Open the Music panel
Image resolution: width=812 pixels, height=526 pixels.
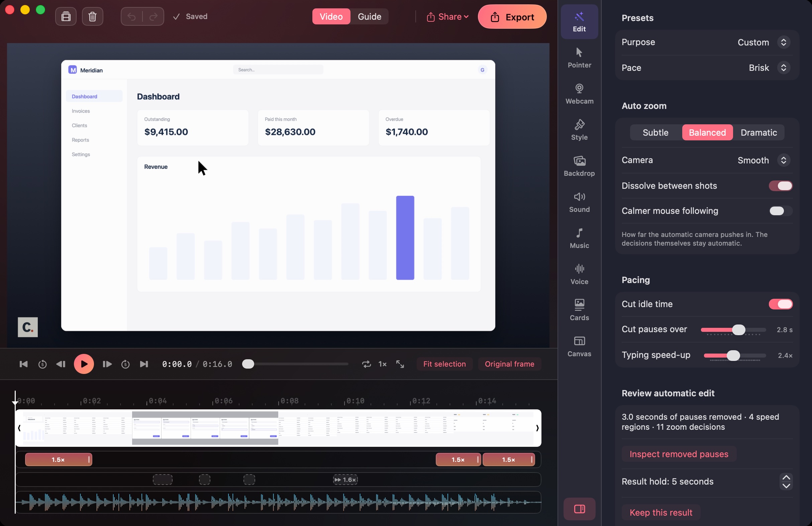pyautogui.click(x=579, y=239)
